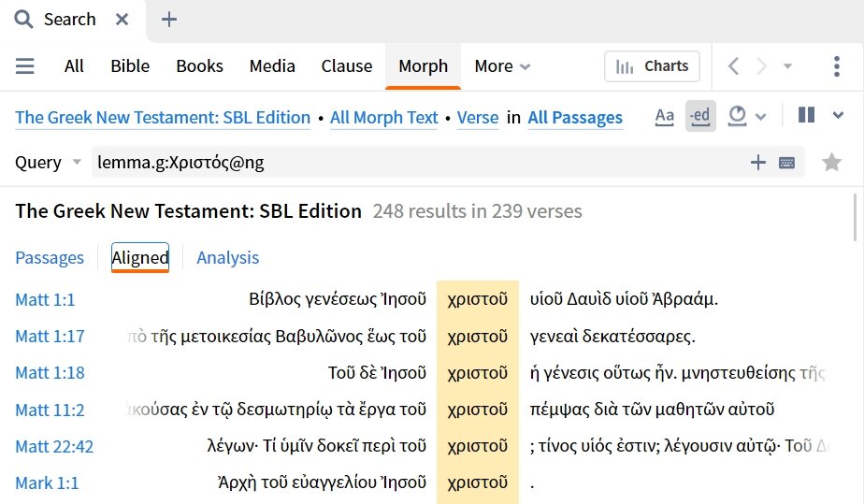The height and width of the screenshot is (504, 864).
Task: Open a new tab with the plus icon
Action: pyautogui.click(x=168, y=20)
